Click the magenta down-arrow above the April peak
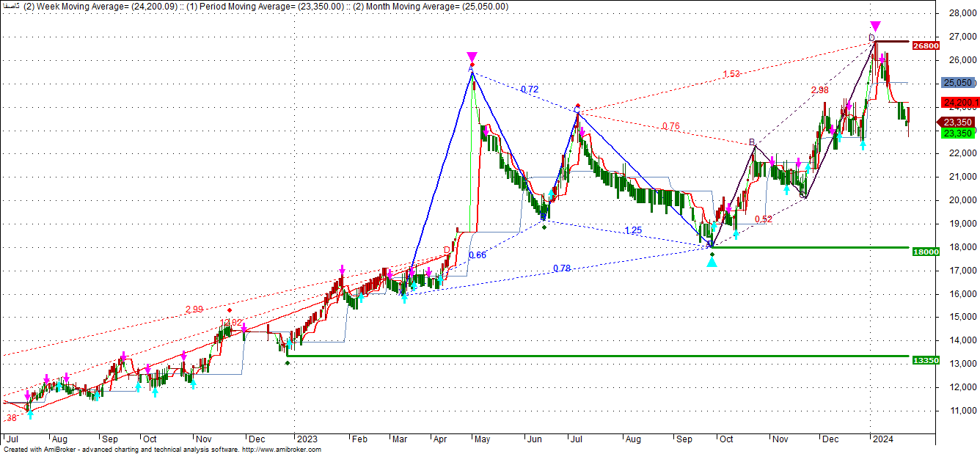Viewport: 980px width, 454px height. point(472,57)
